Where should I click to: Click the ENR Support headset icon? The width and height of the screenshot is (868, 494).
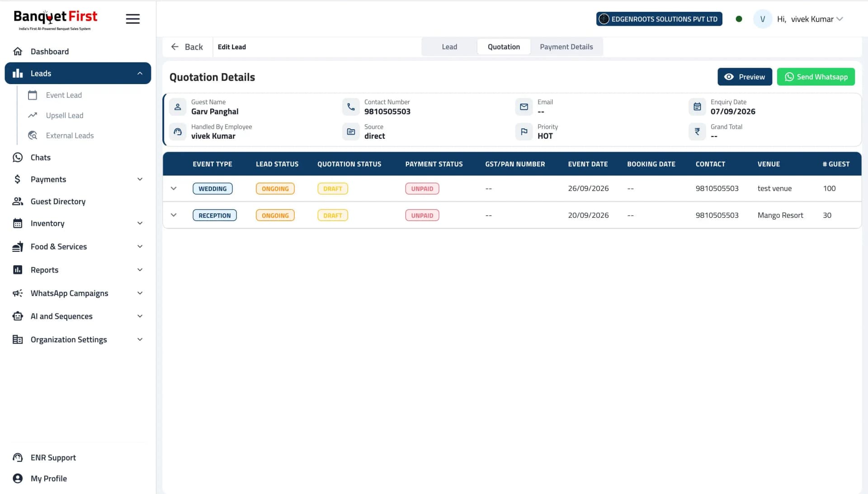(x=18, y=457)
